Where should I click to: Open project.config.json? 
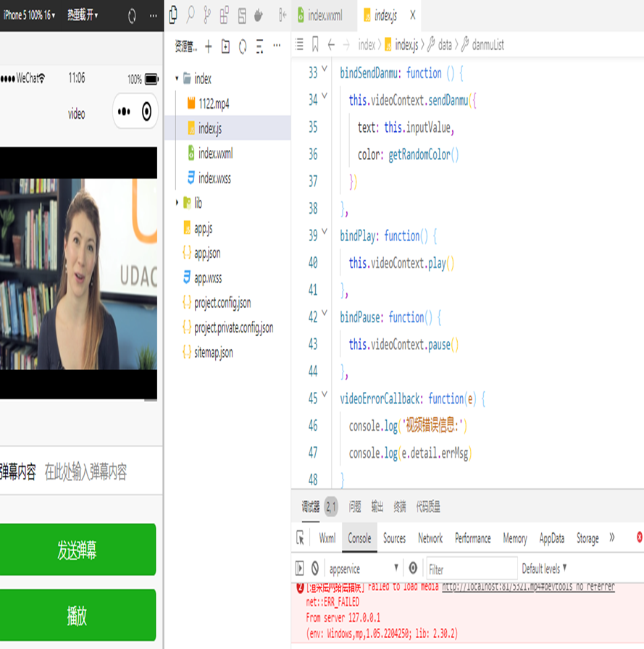click(x=227, y=303)
